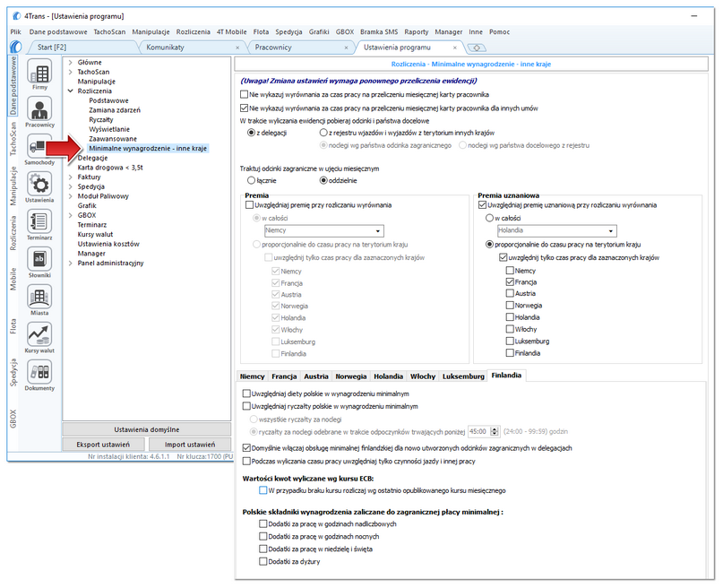Open the Holandia country dropdown
Screen dimensions: 723x588
coord(556,230)
